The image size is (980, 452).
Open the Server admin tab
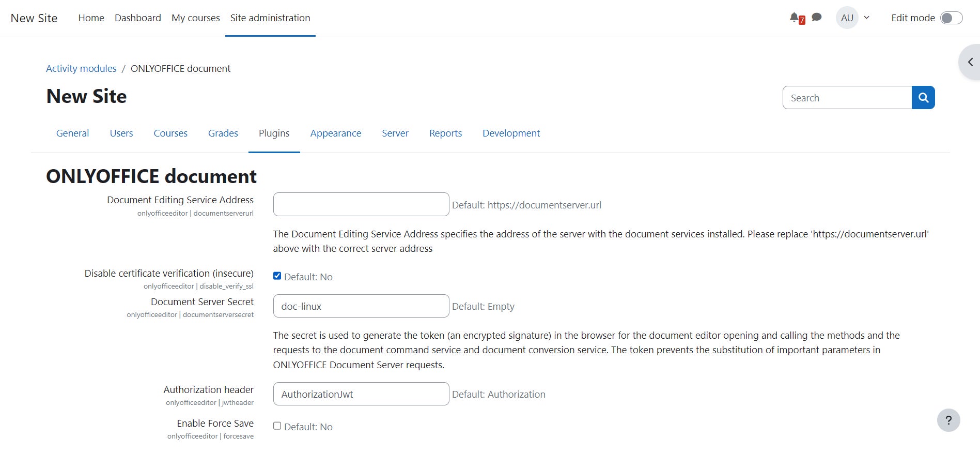tap(395, 133)
